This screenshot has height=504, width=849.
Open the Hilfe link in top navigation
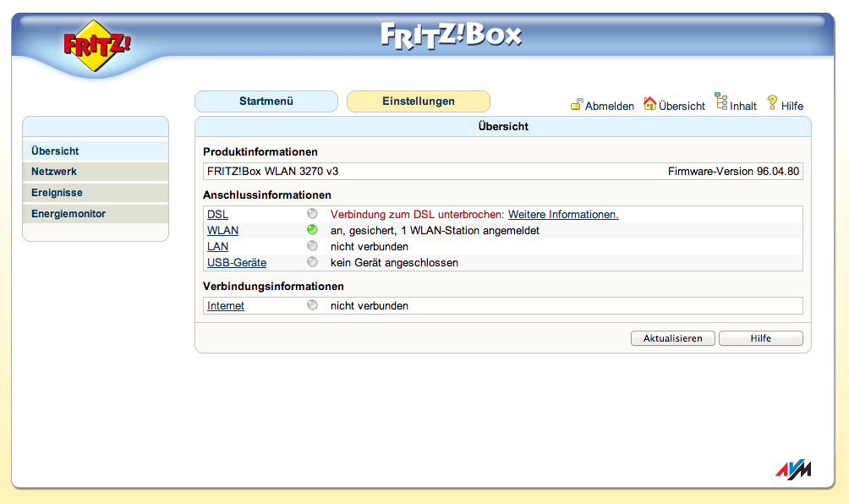(792, 106)
